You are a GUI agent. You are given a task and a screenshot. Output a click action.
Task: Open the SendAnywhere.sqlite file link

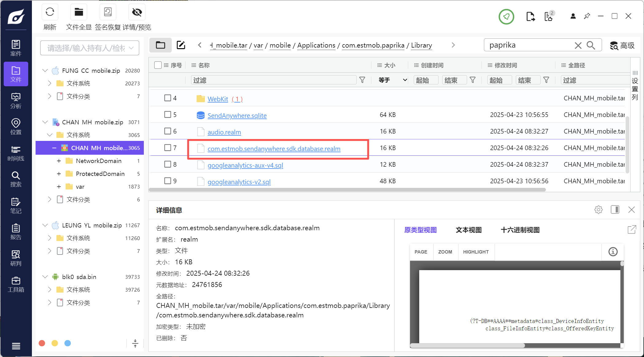(237, 115)
